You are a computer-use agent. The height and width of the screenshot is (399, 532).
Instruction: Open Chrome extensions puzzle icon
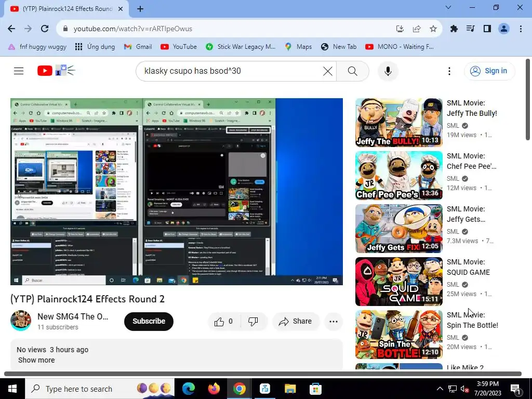tap(454, 29)
